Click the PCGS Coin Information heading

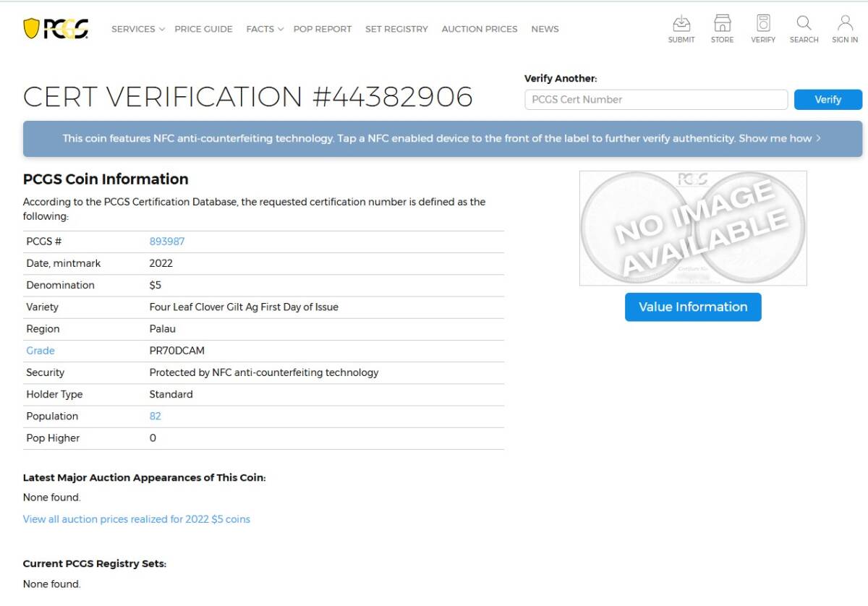[x=106, y=179]
